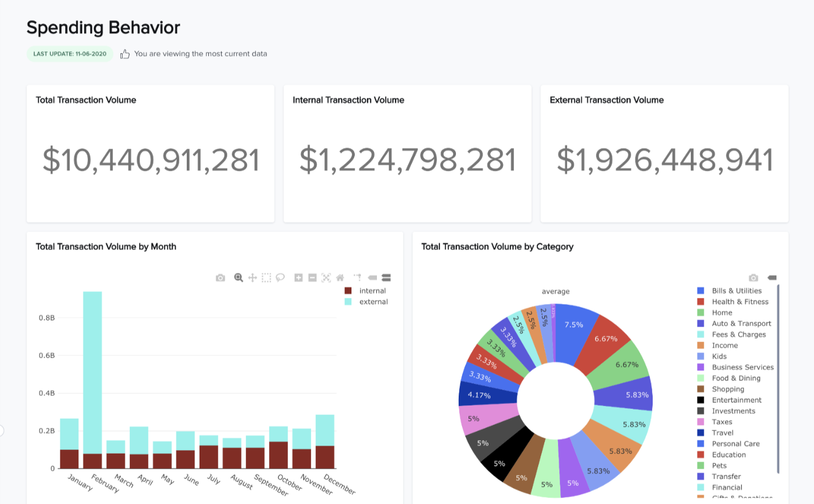The height and width of the screenshot is (504, 814).
Task: Toggle compare data on hover mode
Action: point(385,277)
